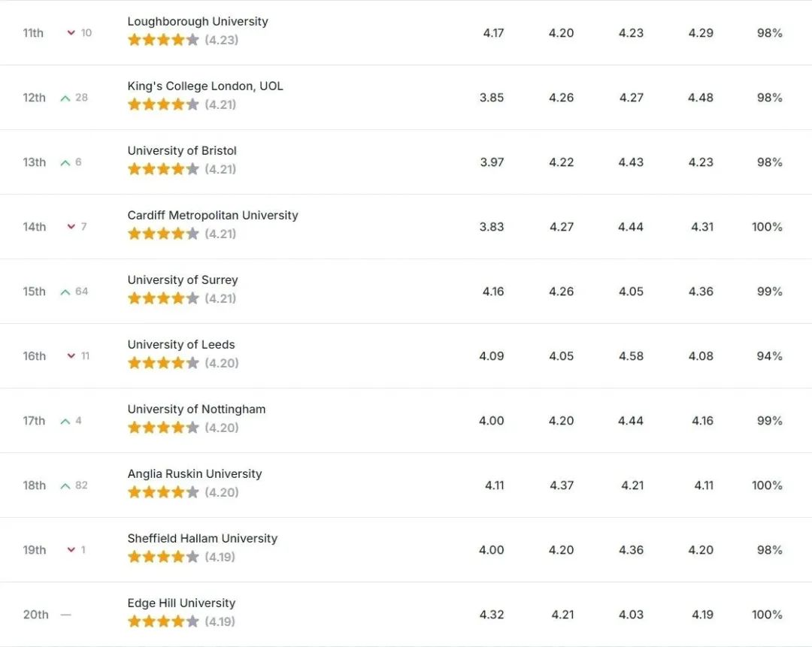Click the green up arrow beside 82
Screen dimensions: 812x647
tap(65, 486)
